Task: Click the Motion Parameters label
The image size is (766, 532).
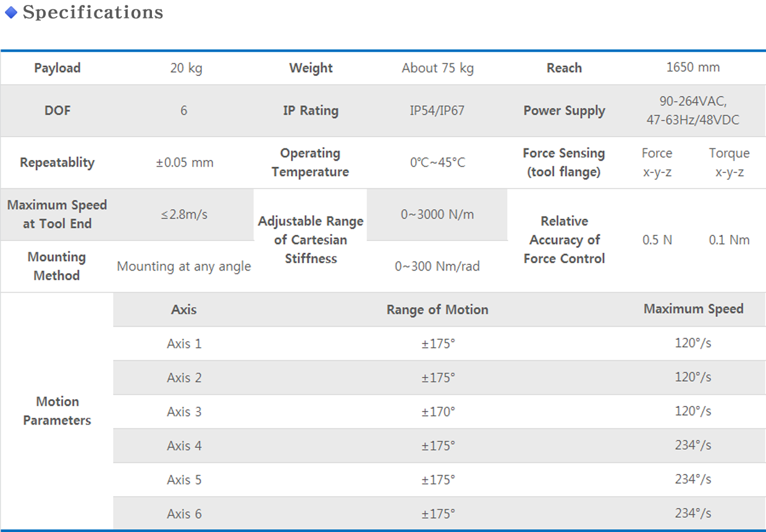Action: pyautogui.click(x=57, y=411)
